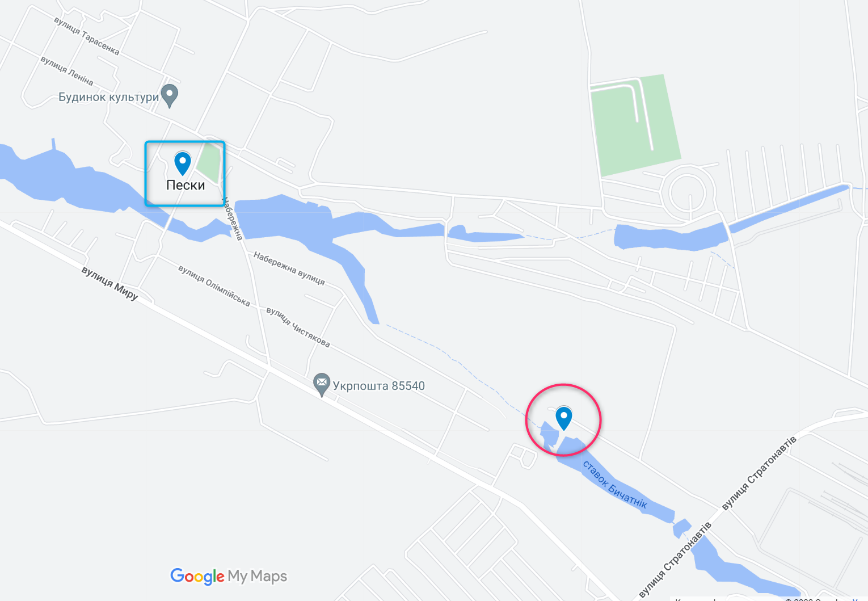The height and width of the screenshot is (601, 868).
Task: Click the blue Пески map pin
Action: tap(182, 163)
